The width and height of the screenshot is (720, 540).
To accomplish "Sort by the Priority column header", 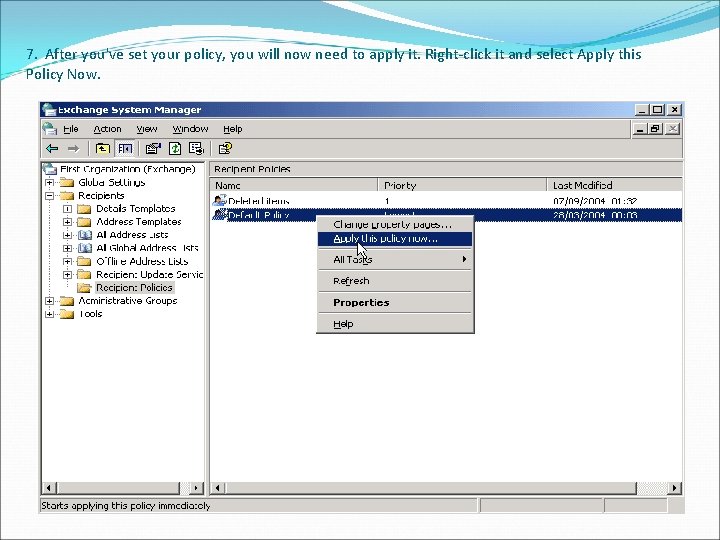I will point(462,186).
